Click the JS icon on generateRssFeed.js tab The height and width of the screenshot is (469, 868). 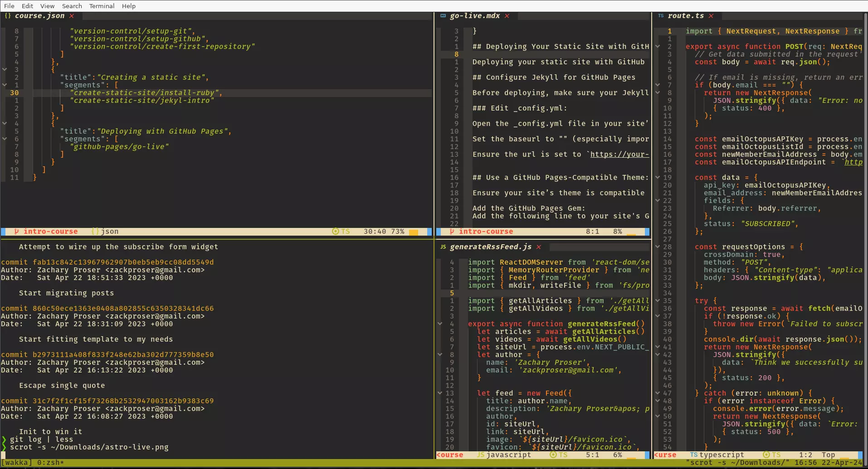(443, 247)
